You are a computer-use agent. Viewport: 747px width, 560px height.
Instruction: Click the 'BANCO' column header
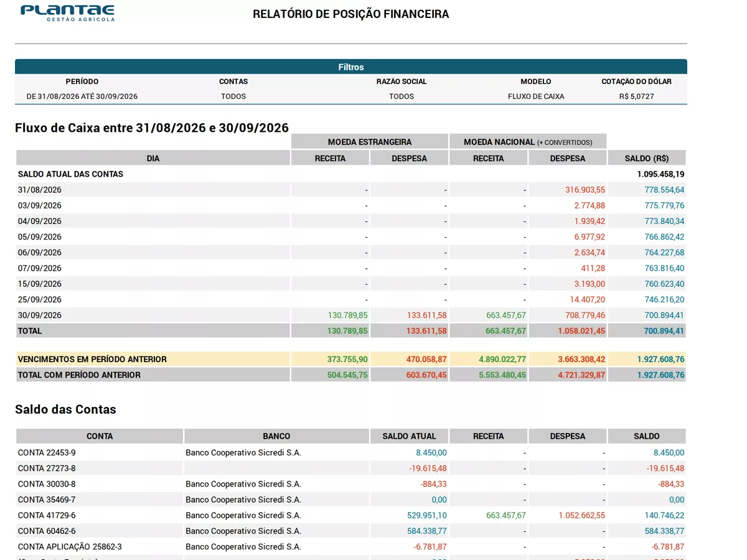click(x=276, y=436)
